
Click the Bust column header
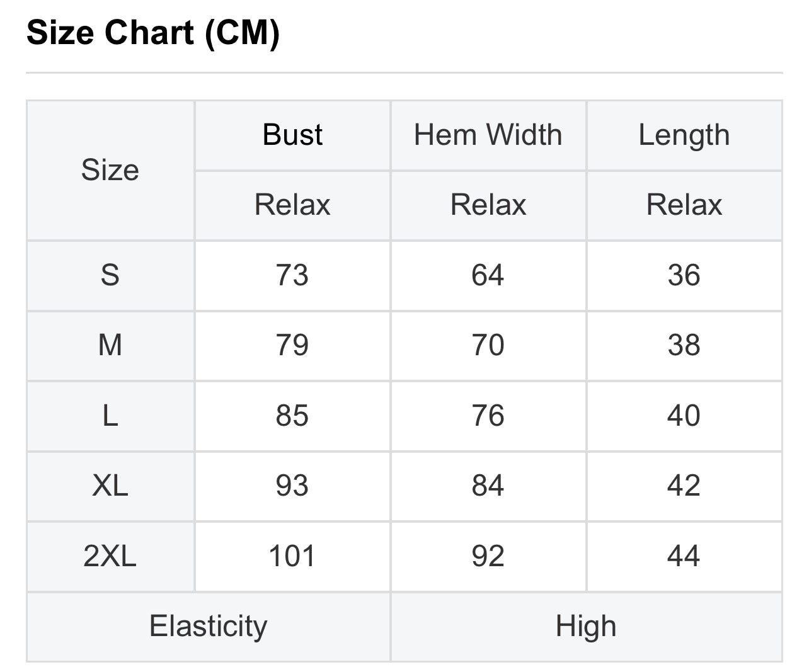click(292, 135)
